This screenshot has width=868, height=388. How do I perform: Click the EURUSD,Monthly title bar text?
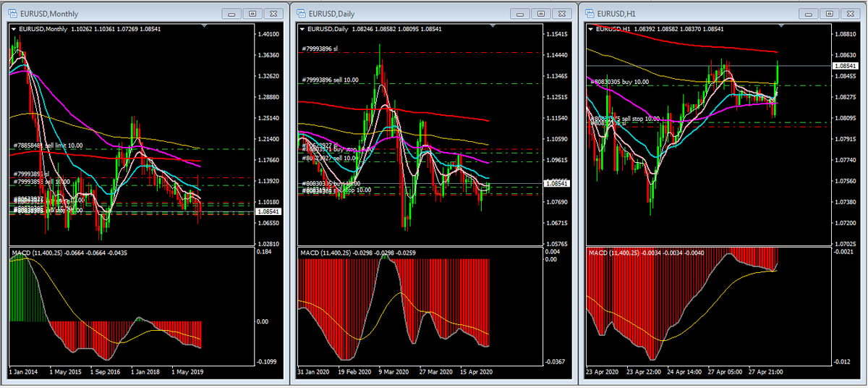pyautogui.click(x=49, y=14)
